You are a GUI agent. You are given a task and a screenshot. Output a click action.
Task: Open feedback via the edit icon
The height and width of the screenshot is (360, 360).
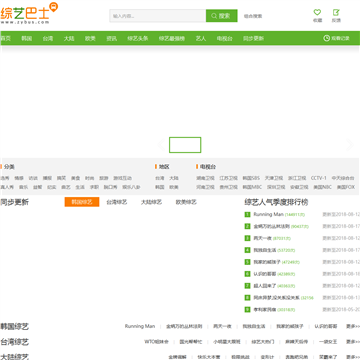click(x=336, y=12)
